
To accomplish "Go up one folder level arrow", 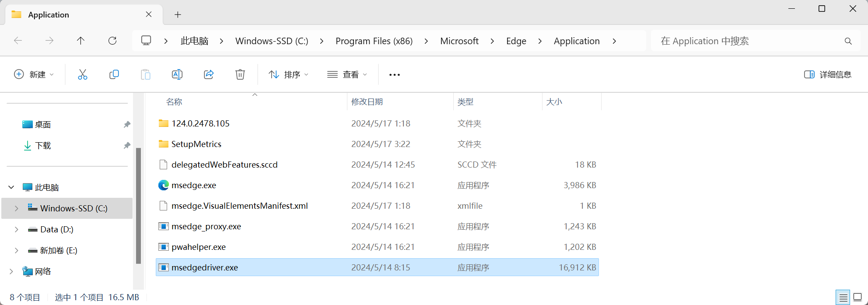I will (80, 41).
